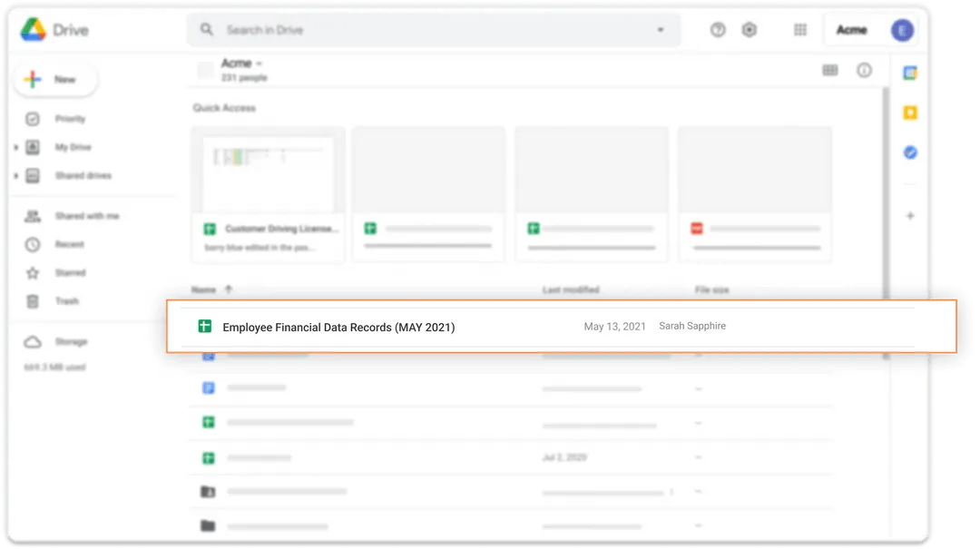The height and width of the screenshot is (549, 980).
Task: Open Shared drives in the sidebar
Action: (x=83, y=176)
